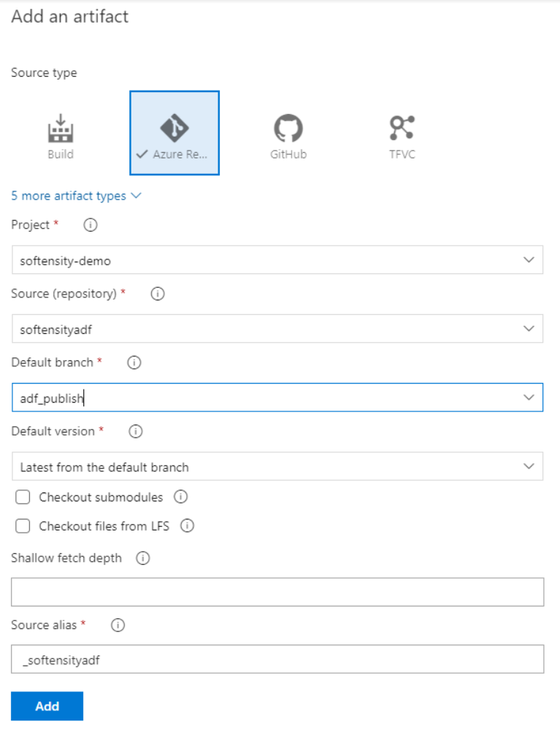
Task: Expand the 5 more artifact types link
Action: [76, 196]
